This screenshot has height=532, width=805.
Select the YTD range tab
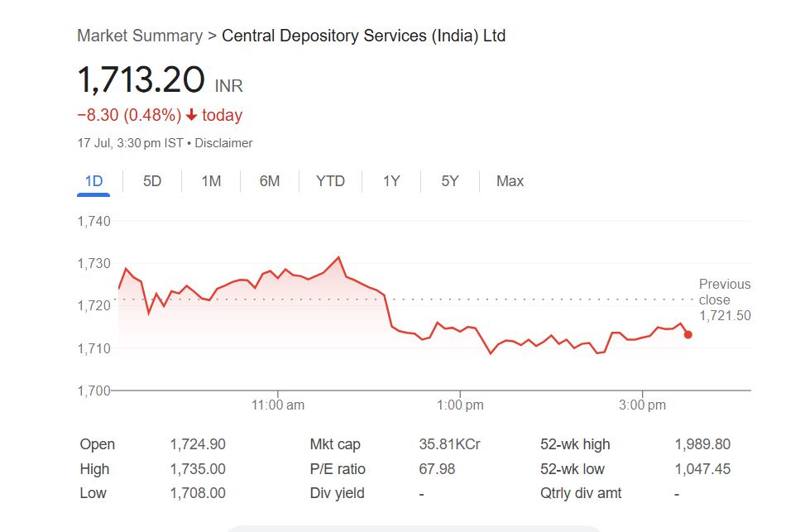point(330,181)
